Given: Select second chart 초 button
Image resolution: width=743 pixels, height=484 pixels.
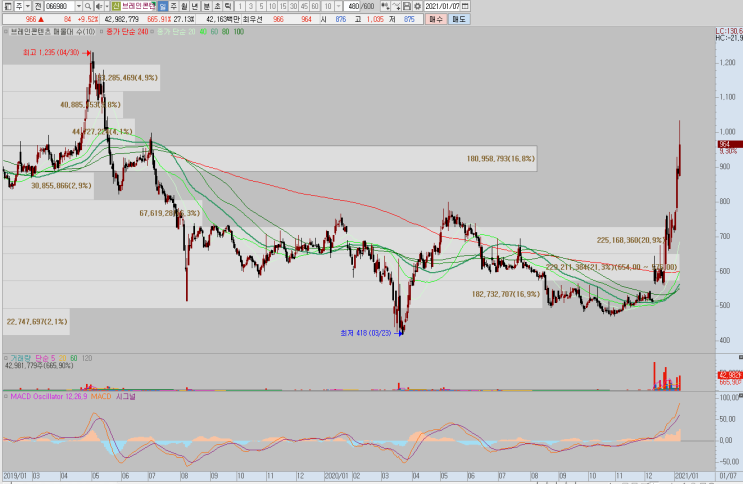Looking at the screenshot, I should [x=217, y=6].
